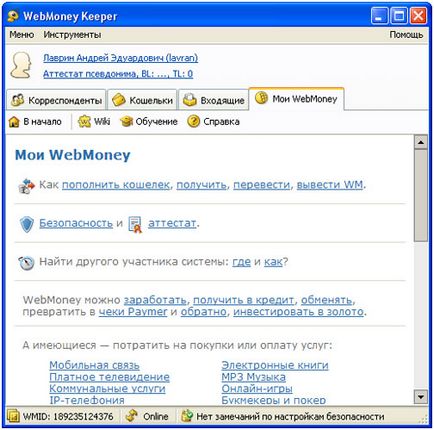Screen dimensions: 434x430
Task: Click the blue security shield icon
Action: point(27,224)
